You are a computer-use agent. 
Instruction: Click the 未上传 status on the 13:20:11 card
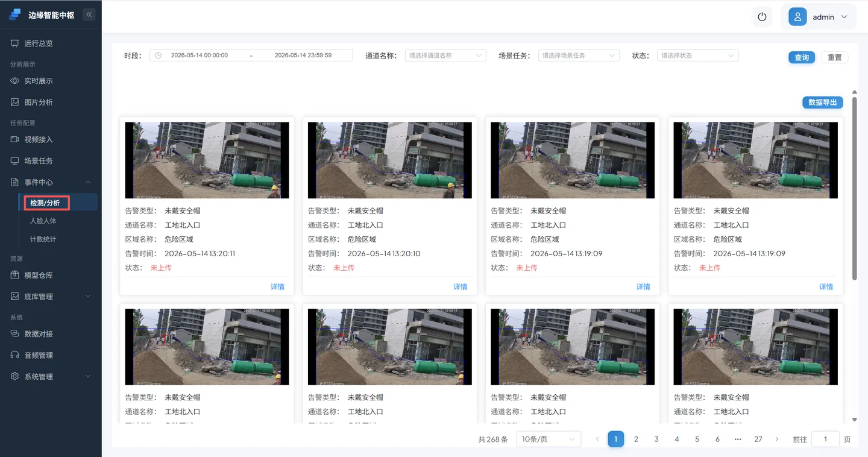pyautogui.click(x=161, y=268)
